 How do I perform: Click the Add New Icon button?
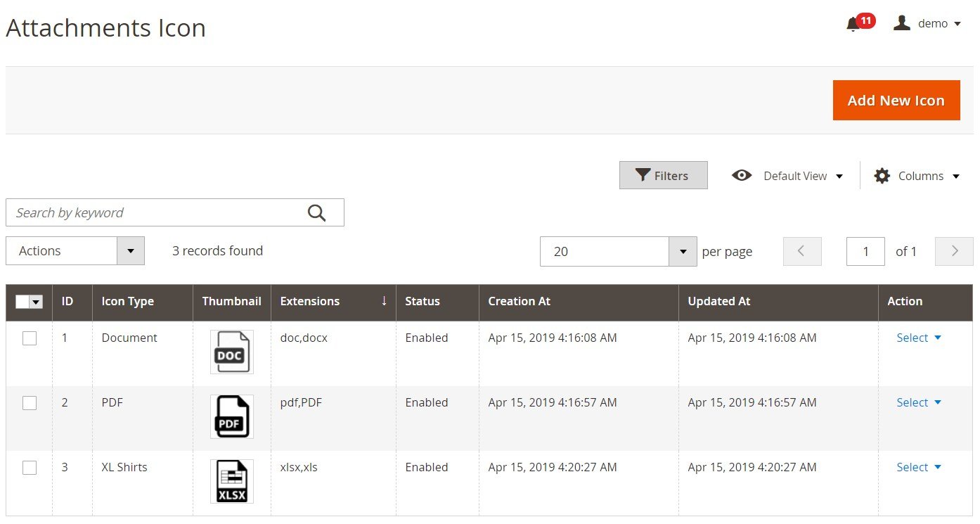tap(896, 100)
